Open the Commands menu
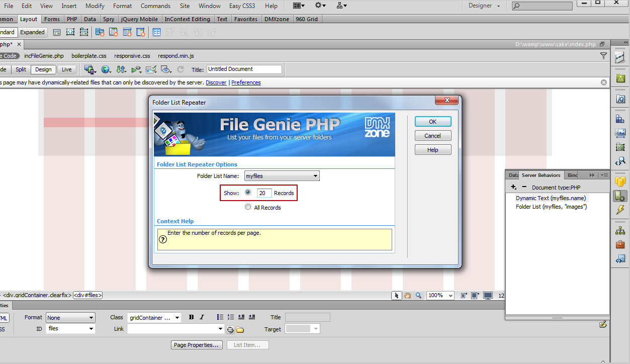Image resolution: width=630 pixels, height=364 pixels. click(x=155, y=6)
